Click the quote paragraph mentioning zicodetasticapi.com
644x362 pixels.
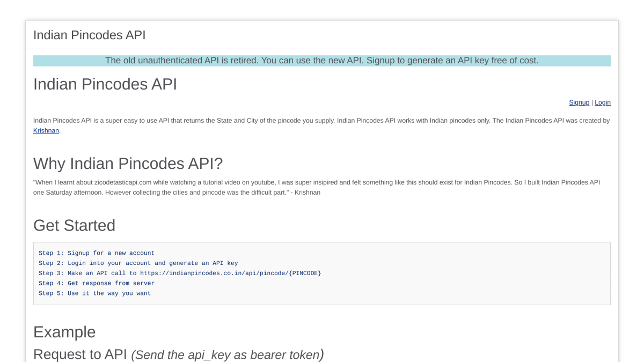tap(317, 187)
